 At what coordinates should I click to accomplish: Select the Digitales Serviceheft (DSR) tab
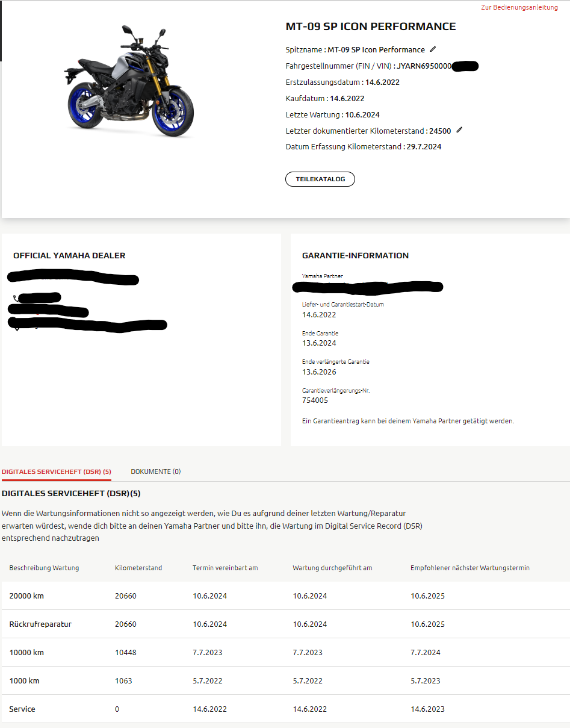[x=57, y=471]
